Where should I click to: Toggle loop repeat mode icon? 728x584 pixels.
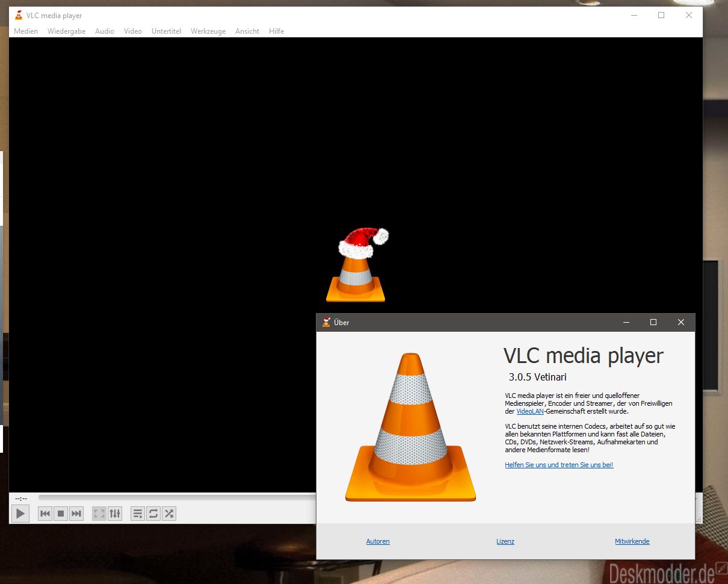coord(153,514)
